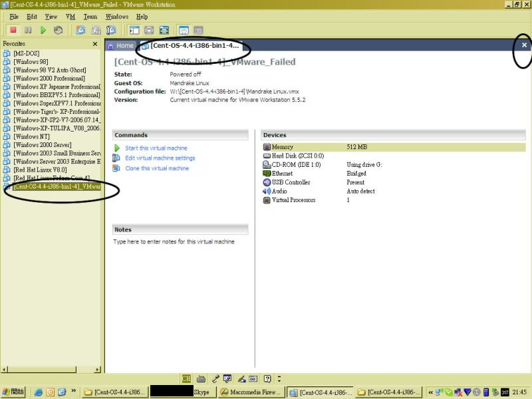Select [Windows 98 V2 Auto Ghost] favorite

49,70
